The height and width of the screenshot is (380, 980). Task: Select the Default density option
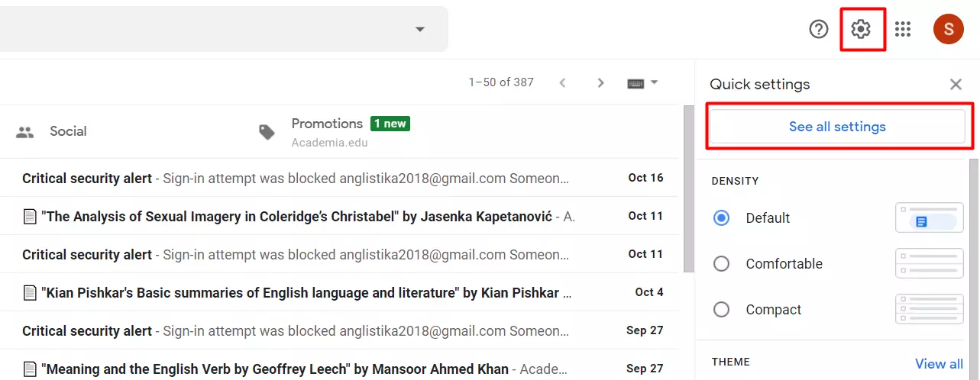tap(721, 218)
